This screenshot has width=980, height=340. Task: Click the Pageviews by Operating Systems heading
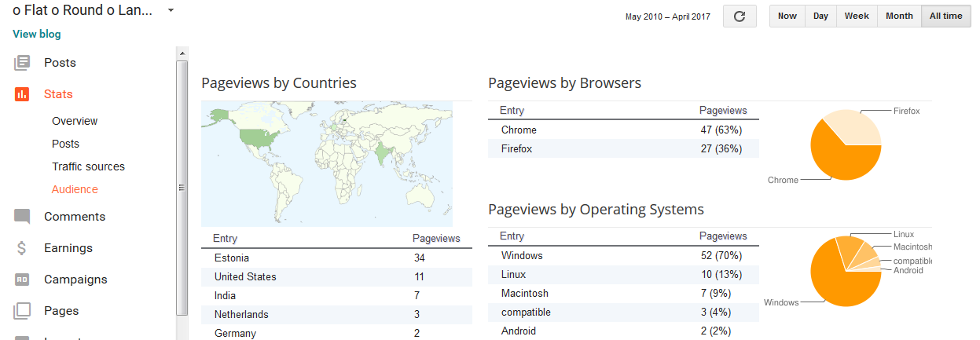[596, 210]
